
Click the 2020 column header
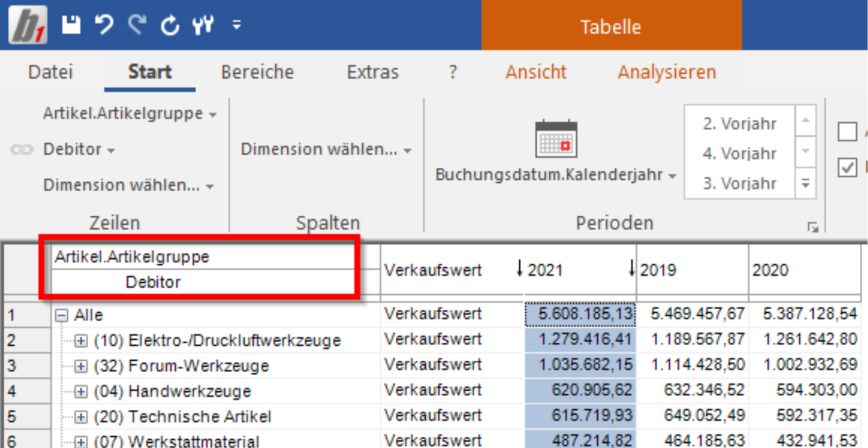pos(805,270)
